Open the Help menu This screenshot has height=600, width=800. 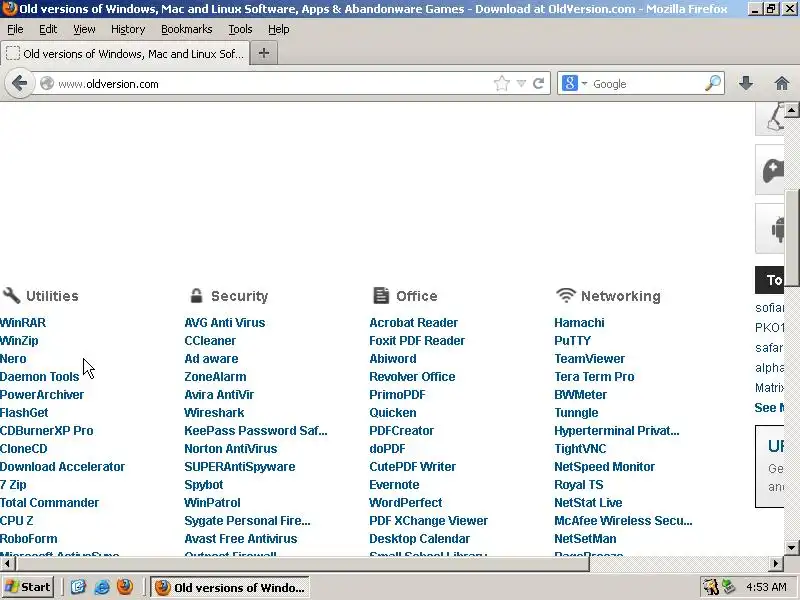279,29
